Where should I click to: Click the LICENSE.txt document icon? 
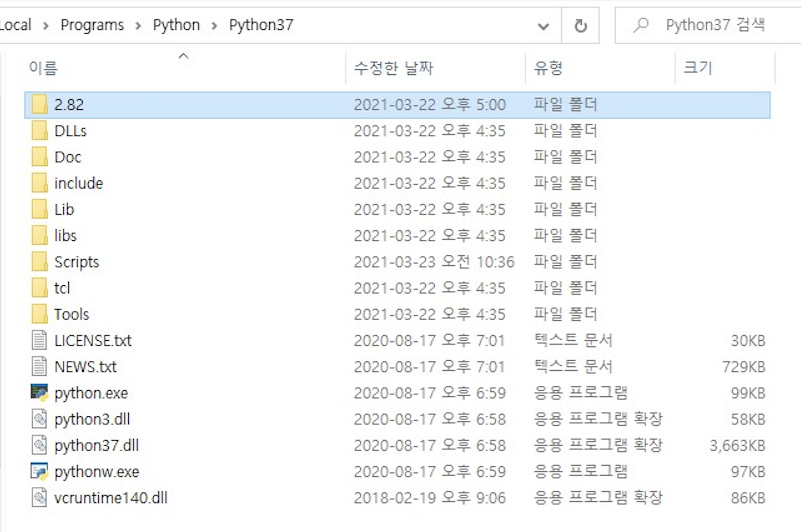pyautogui.click(x=39, y=340)
